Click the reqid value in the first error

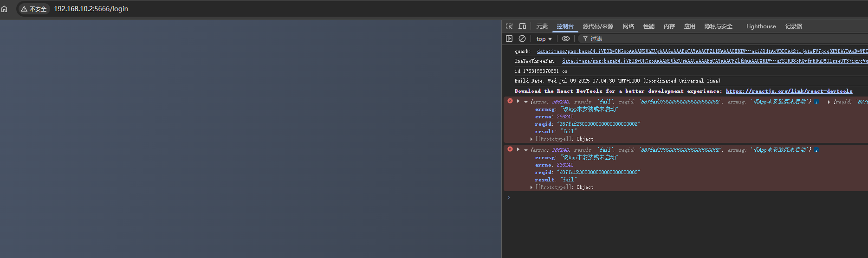click(x=599, y=124)
